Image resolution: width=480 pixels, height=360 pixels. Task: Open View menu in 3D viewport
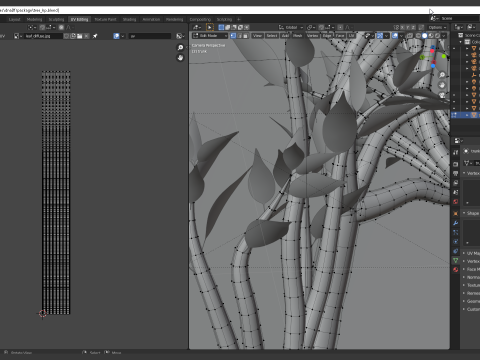point(257,36)
